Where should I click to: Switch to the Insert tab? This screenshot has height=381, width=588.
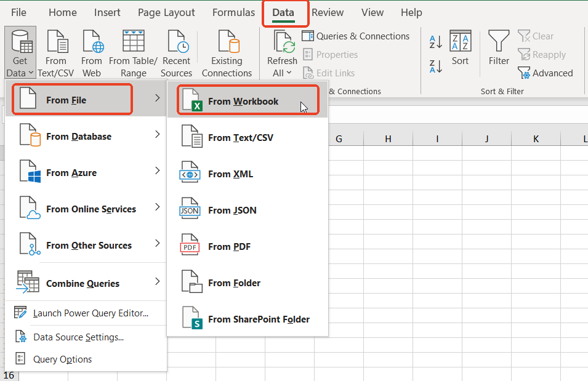point(107,12)
